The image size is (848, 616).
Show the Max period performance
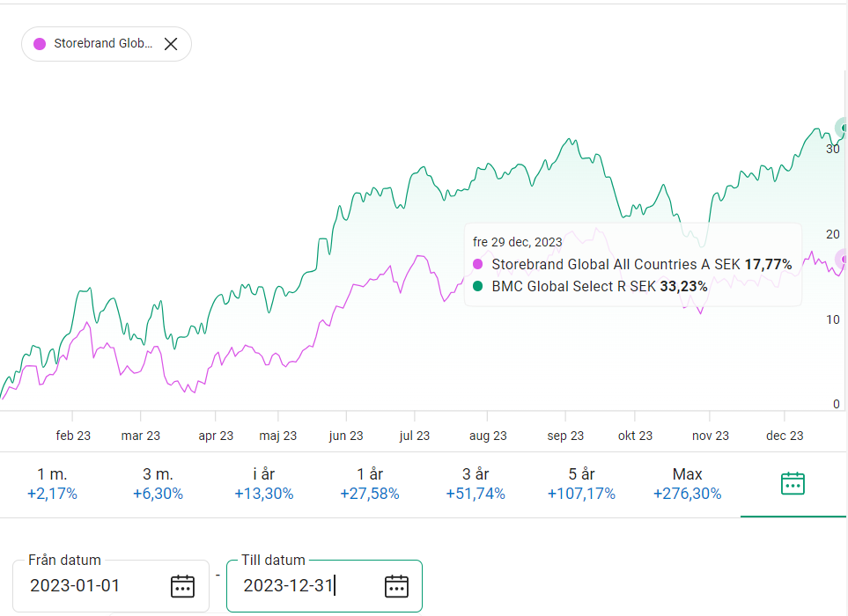click(x=687, y=484)
